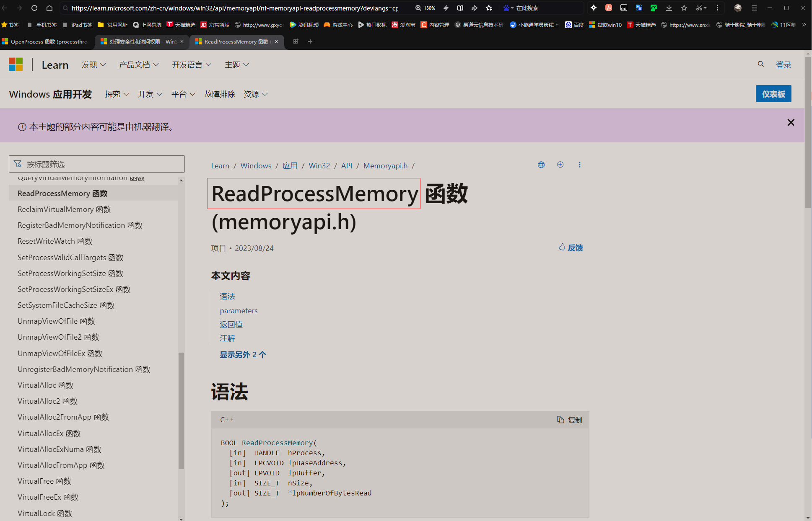The width and height of the screenshot is (812, 521).
Task: Click the sidebar table-of-contents scrollbar thumb
Action: coord(181,410)
